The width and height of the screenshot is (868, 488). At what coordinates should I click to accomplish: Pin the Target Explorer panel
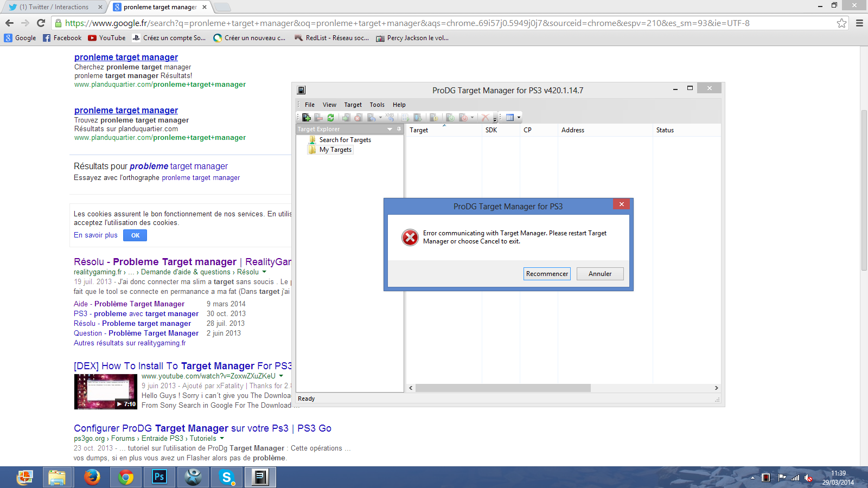(x=399, y=129)
